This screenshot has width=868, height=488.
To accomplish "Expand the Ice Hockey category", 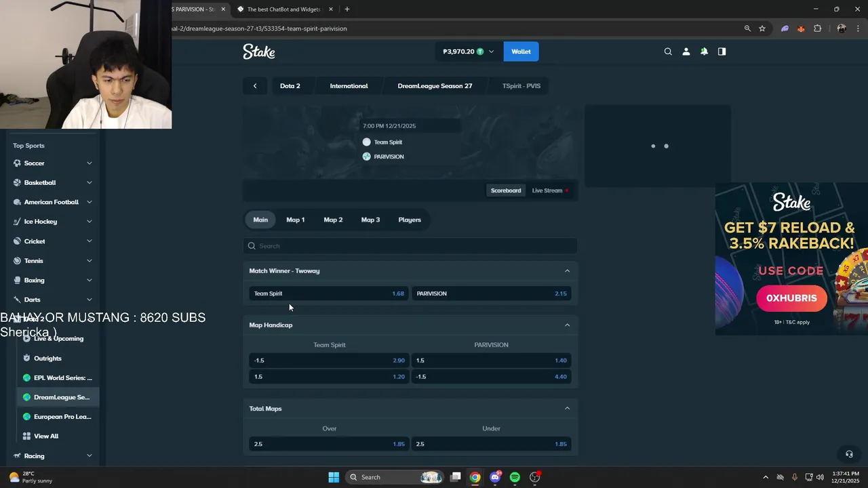I will [89, 222].
